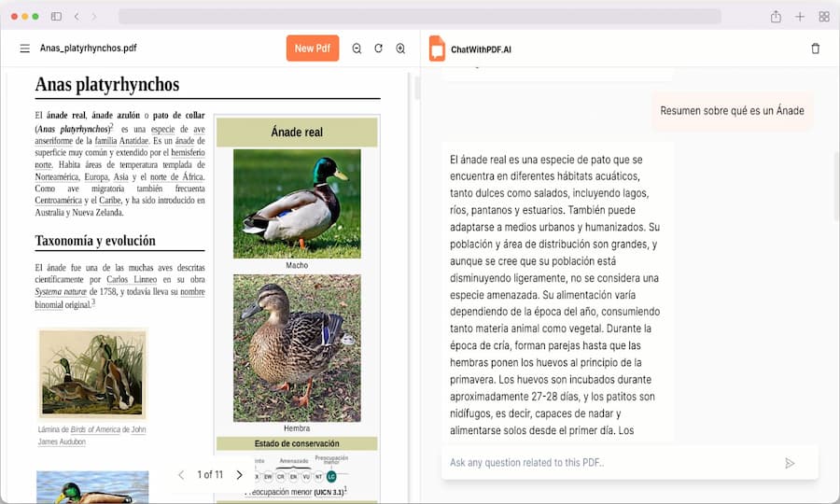Navigate back in the browser
Screen dimensions: 840x504
[77, 17]
